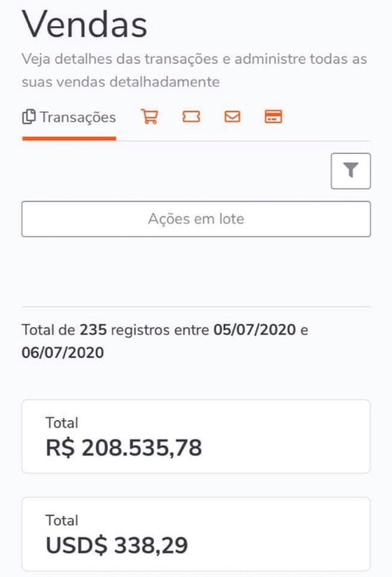
Task: Open the coupon ticket tab icon
Action: click(191, 117)
